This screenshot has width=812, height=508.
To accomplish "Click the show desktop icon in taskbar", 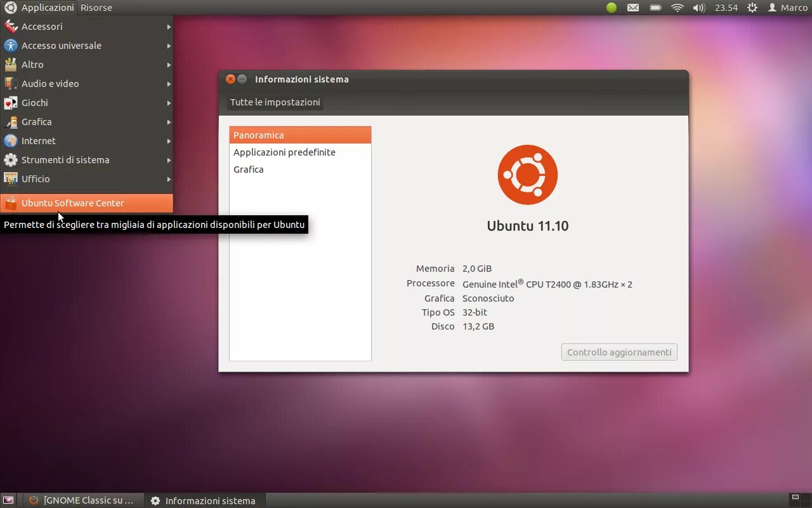I will (x=10, y=500).
